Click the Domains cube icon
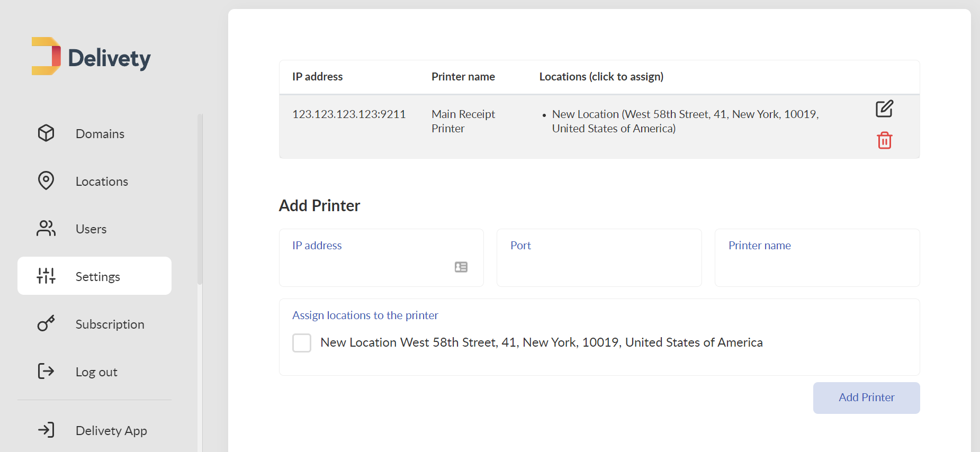 [46, 133]
